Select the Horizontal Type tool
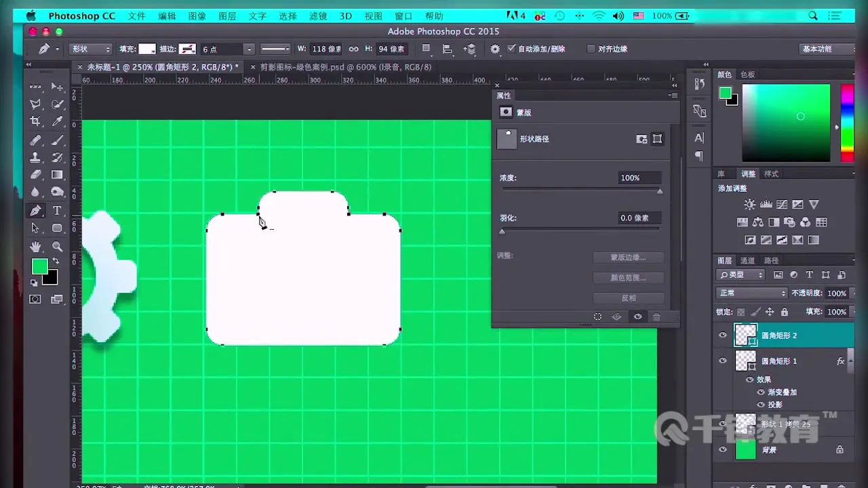The image size is (868, 488). 57,211
